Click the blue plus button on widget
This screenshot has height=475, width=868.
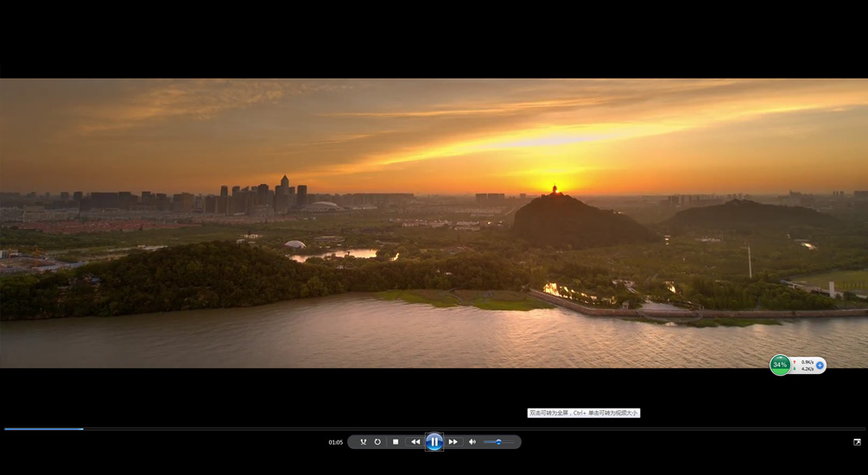820,365
